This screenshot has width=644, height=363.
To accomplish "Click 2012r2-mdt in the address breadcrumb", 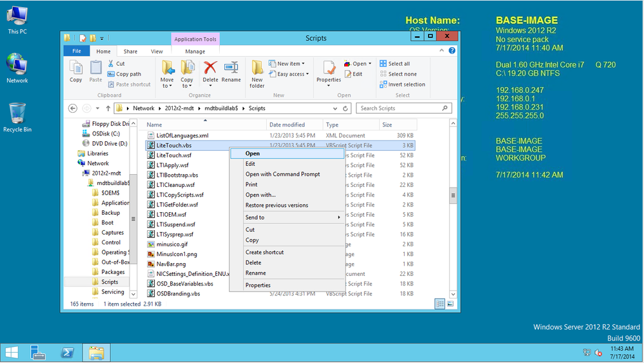I will click(x=179, y=108).
